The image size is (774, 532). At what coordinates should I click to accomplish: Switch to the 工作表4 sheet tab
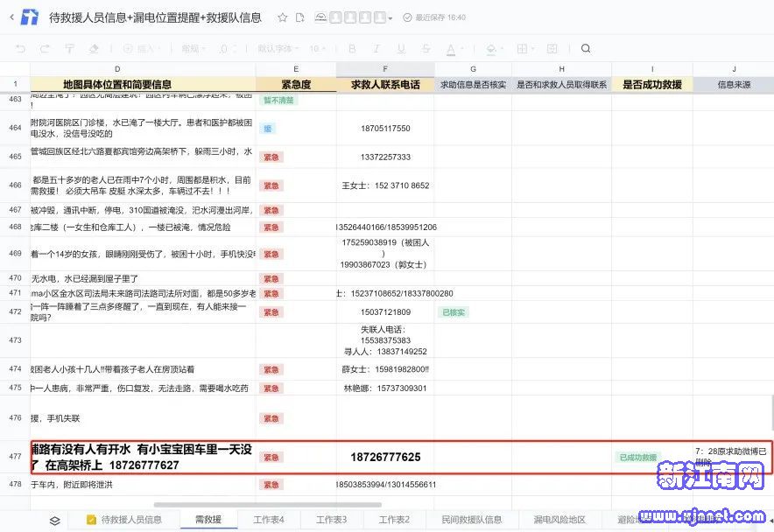click(x=269, y=520)
